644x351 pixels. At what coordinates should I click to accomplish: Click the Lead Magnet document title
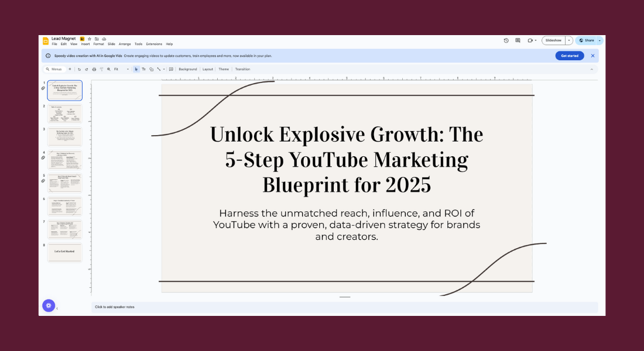[x=64, y=39]
